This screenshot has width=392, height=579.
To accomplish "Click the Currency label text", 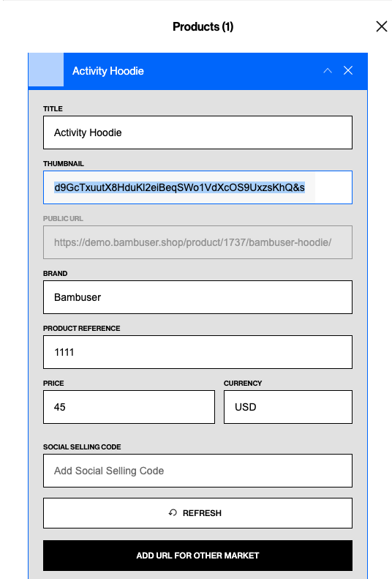I will click(243, 384).
